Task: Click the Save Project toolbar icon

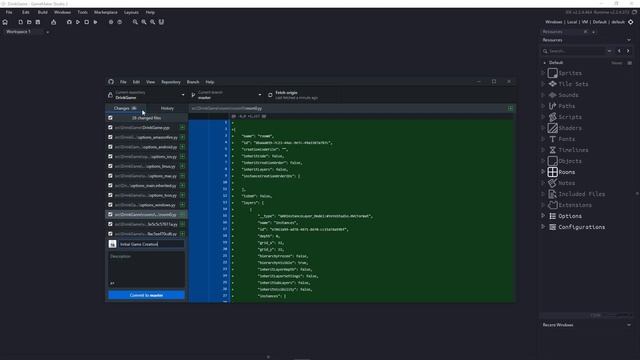Action: pyautogui.click(x=38, y=22)
